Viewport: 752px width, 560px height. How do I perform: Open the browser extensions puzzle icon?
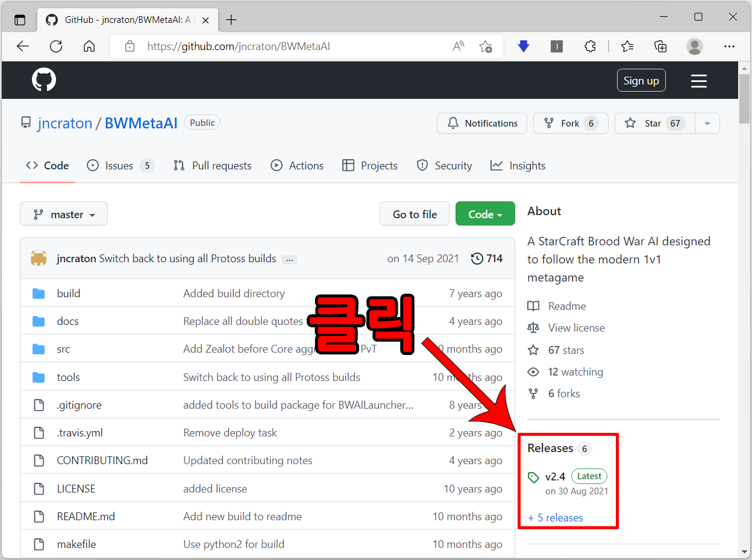pos(591,46)
